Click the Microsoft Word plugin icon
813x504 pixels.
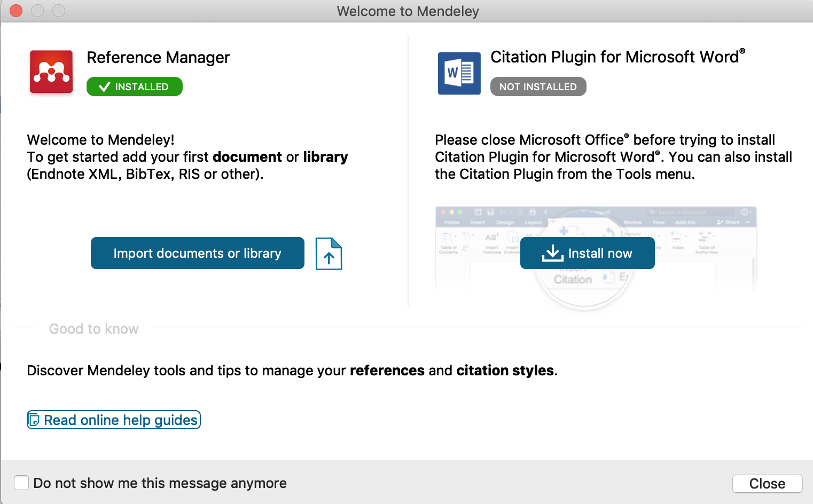coord(459,73)
